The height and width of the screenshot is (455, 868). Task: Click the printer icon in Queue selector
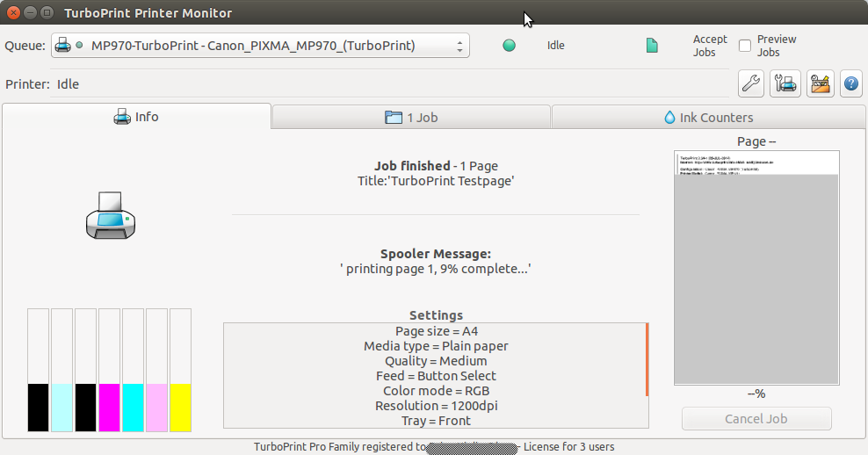pos(64,46)
